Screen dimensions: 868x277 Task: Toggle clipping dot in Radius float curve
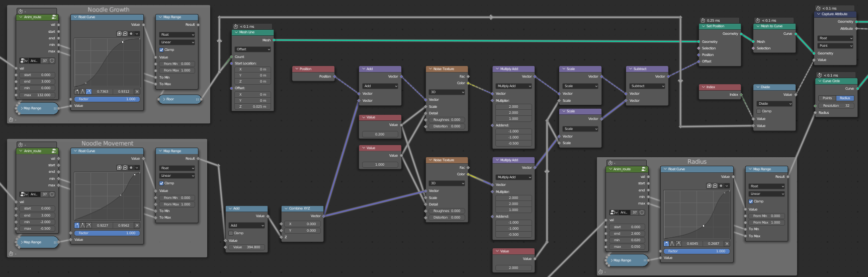click(x=721, y=186)
